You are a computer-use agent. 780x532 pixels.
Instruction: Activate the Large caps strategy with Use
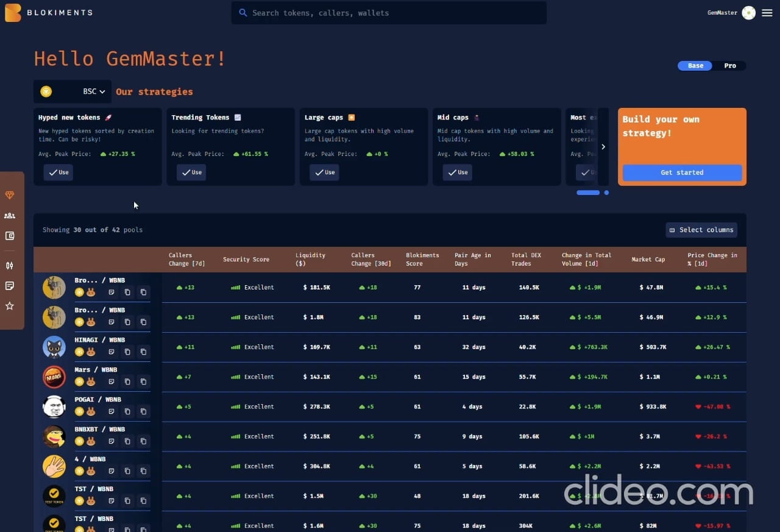(x=324, y=172)
